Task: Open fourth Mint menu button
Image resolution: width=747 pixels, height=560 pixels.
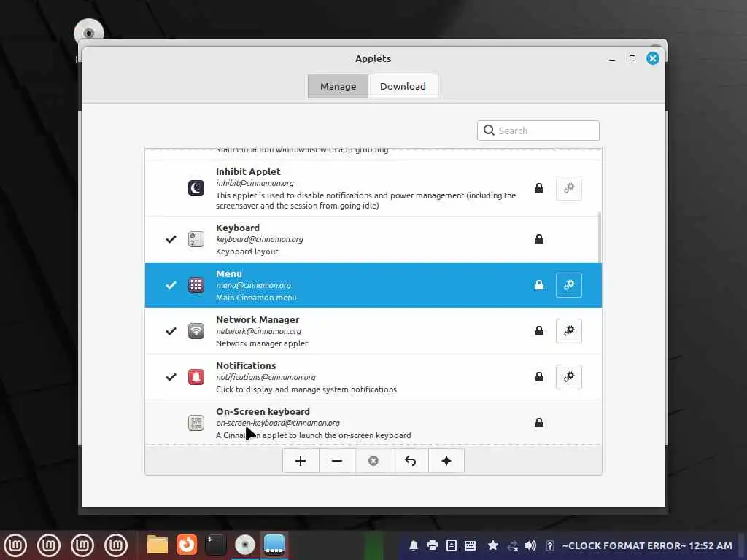Action: [116, 545]
